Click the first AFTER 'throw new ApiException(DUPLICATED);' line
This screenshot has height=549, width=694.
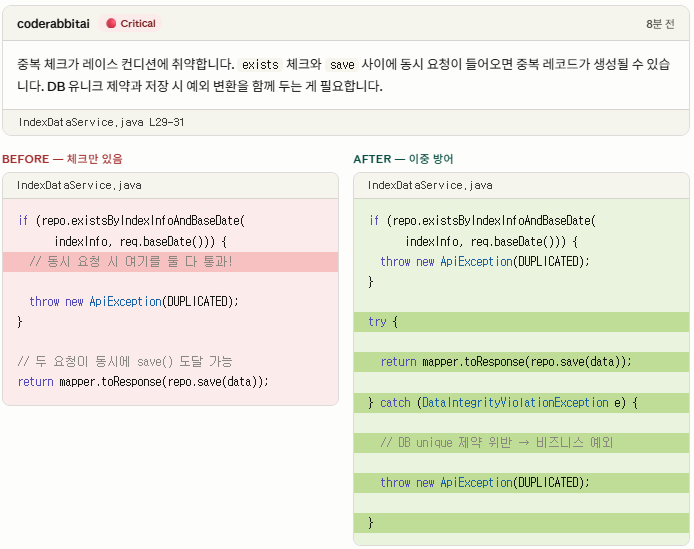[x=485, y=262]
